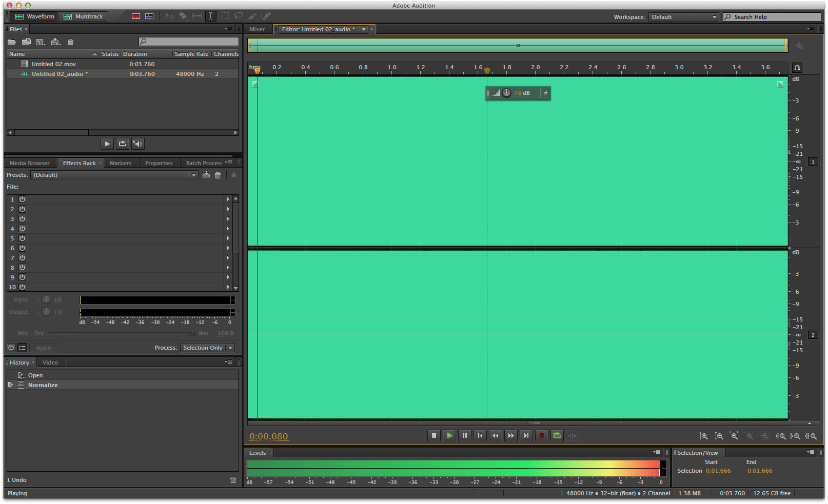Toggle channel 1 enable button

point(813,162)
